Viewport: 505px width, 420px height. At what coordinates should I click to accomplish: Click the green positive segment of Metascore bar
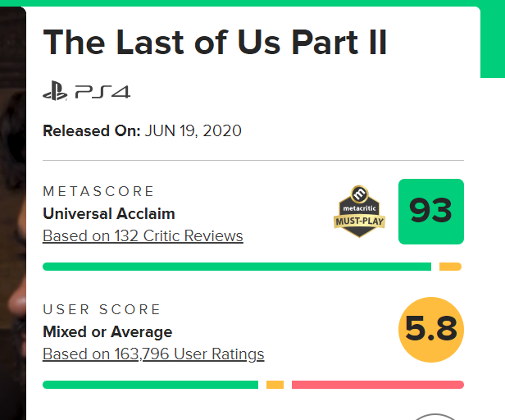click(237, 267)
